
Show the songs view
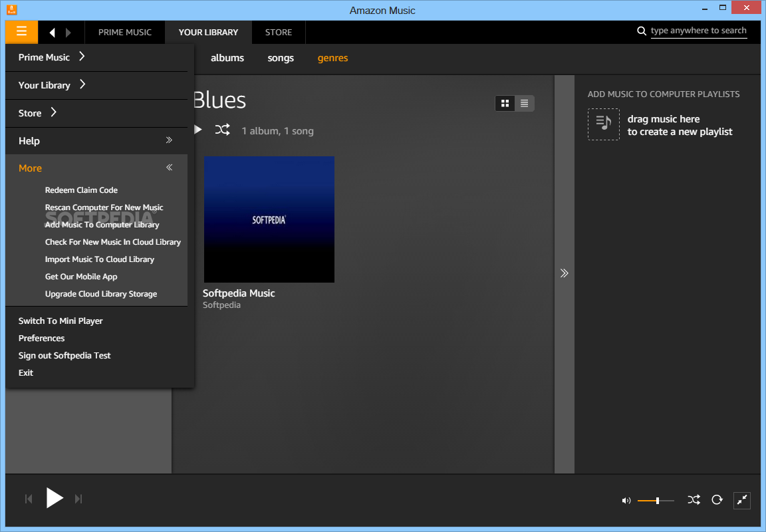click(x=281, y=58)
